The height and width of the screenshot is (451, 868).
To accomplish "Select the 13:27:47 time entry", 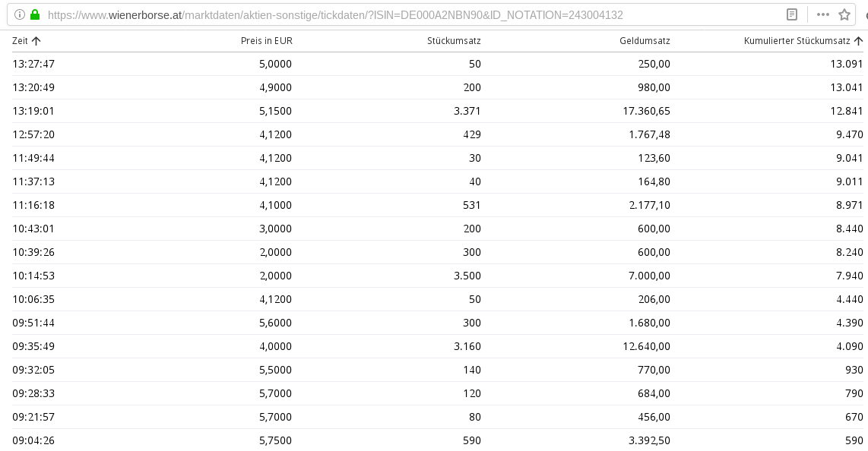I will (33, 64).
